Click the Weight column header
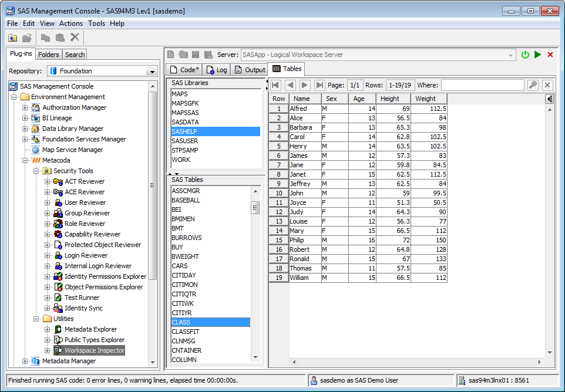 pos(429,99)
